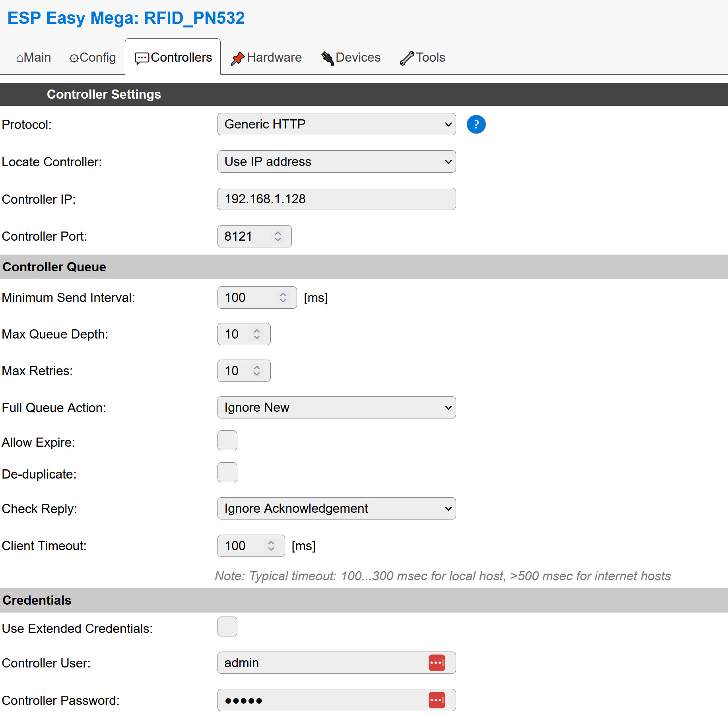Toggle the Use Extended Credentials checkbox
Viewport: 728px width, 716px height.
227,626
